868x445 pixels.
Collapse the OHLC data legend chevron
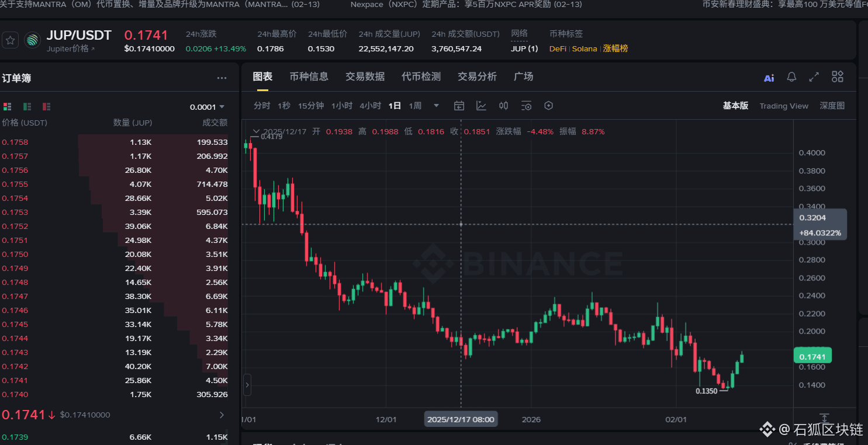click(x=255, y=131)
